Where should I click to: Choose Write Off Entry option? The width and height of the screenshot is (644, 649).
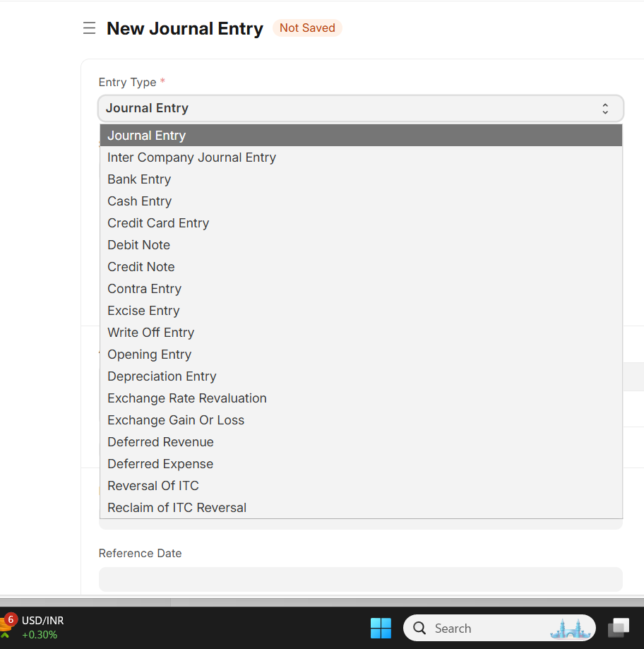pyautogui.click(x=150, y=333)
